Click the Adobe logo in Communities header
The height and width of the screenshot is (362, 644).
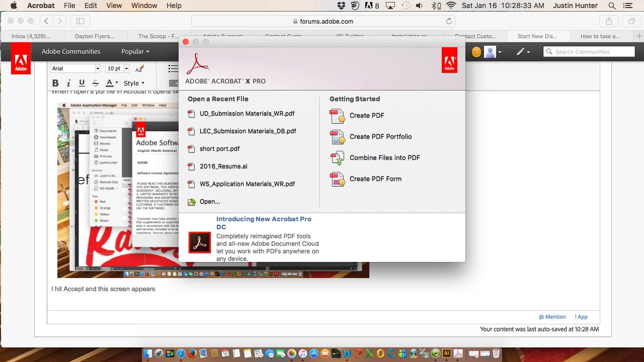point(21,58)
